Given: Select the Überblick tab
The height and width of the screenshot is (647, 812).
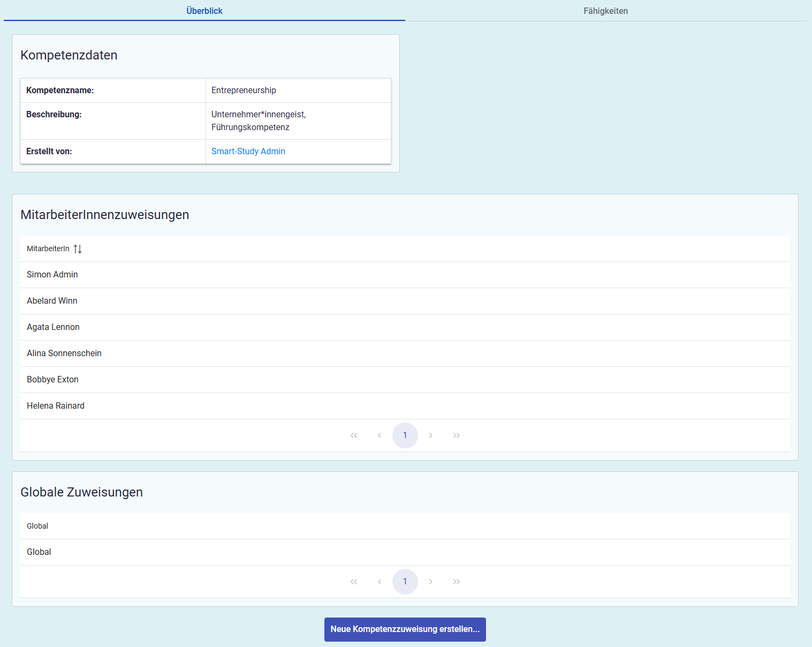Looking at the screenshot, I should 204,11.
